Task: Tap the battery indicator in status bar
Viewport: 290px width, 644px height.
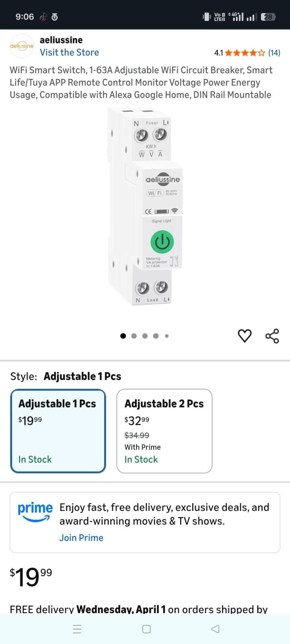Action: (268, 17)
